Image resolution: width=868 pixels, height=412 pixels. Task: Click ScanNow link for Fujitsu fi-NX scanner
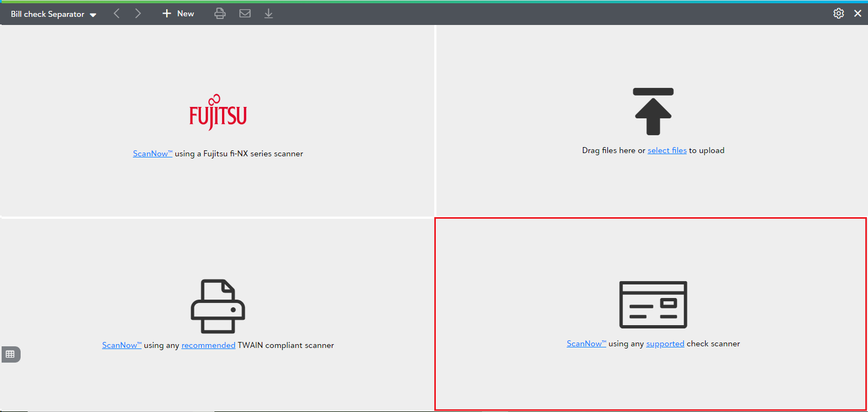click(x=152, y=154)
